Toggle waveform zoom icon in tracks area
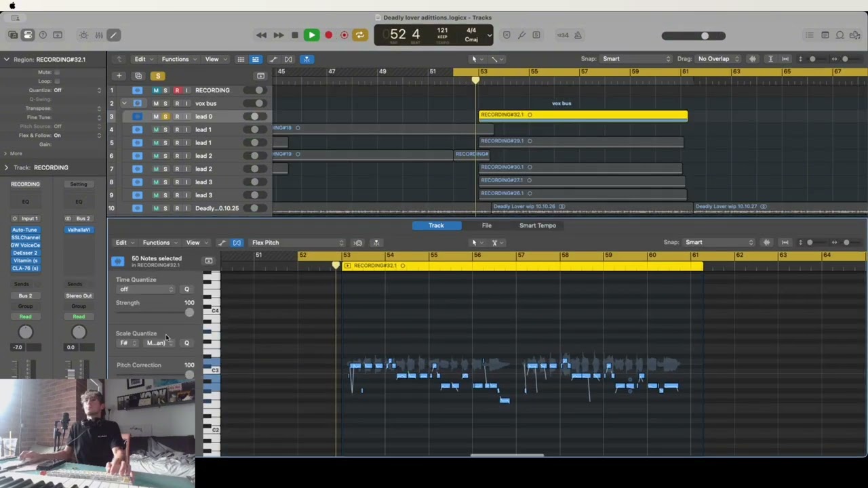Image resolution: width=868 pixels, height=488 pixels. coord(752,59)
